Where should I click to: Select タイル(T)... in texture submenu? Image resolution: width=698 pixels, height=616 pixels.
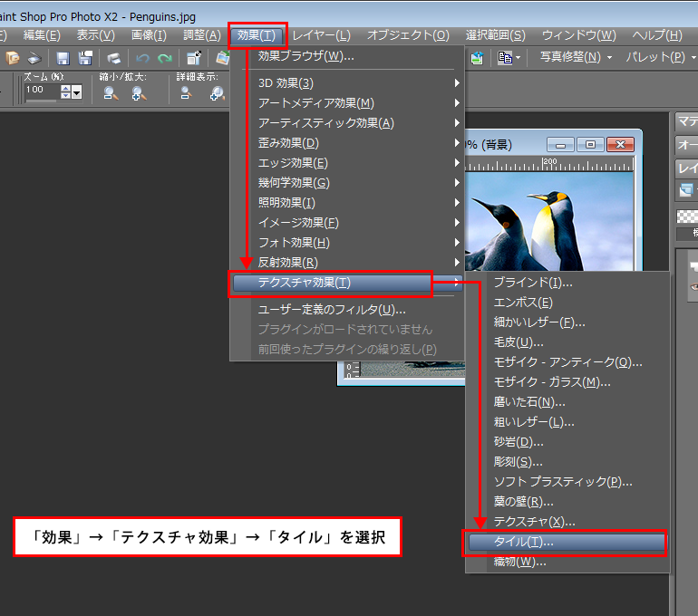pyautogui.click(x=567, y=542)
